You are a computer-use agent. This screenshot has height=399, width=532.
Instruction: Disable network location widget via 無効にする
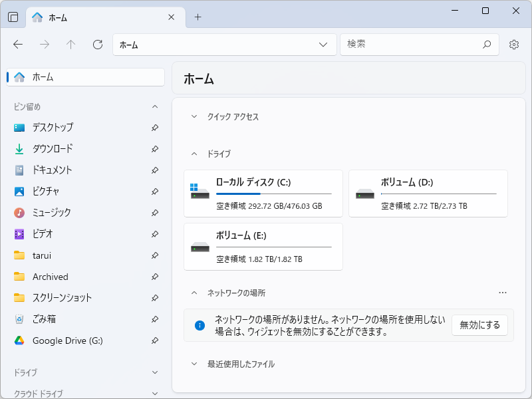point(479,325)
